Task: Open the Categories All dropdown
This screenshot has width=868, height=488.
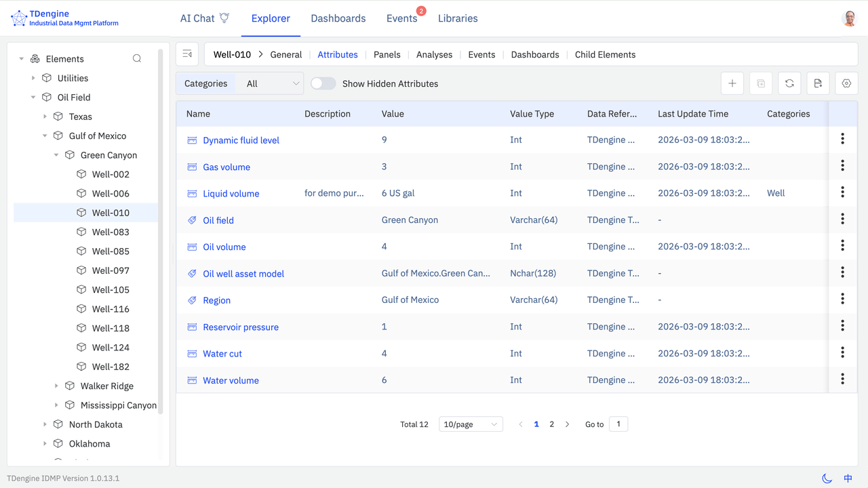Action: tap(271, 83)
